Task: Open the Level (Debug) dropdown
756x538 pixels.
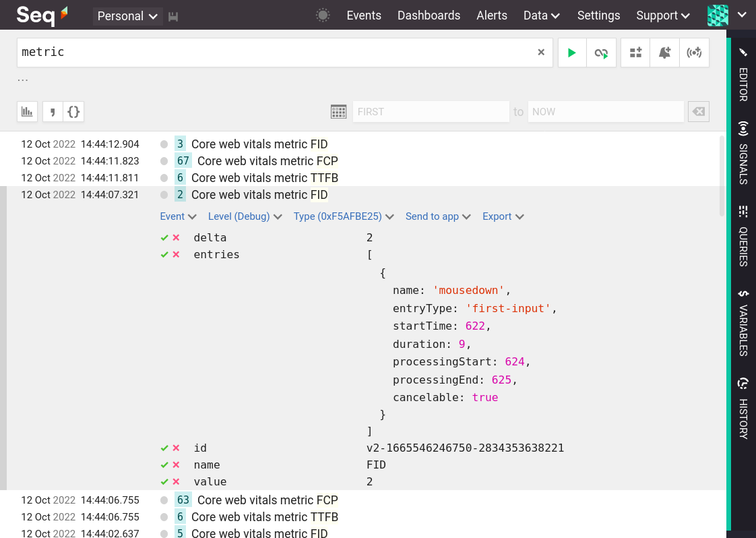Action: 245,216
